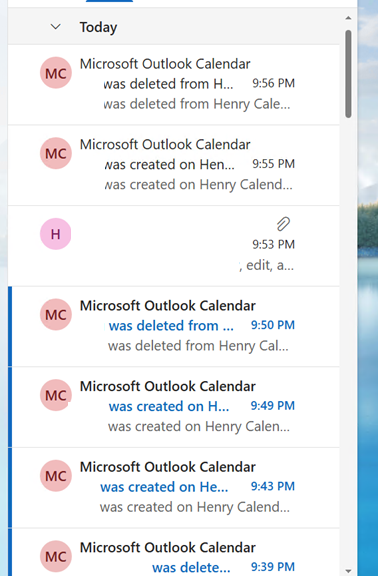Open the unread 9:39 PM calendar email

point(173,552)
